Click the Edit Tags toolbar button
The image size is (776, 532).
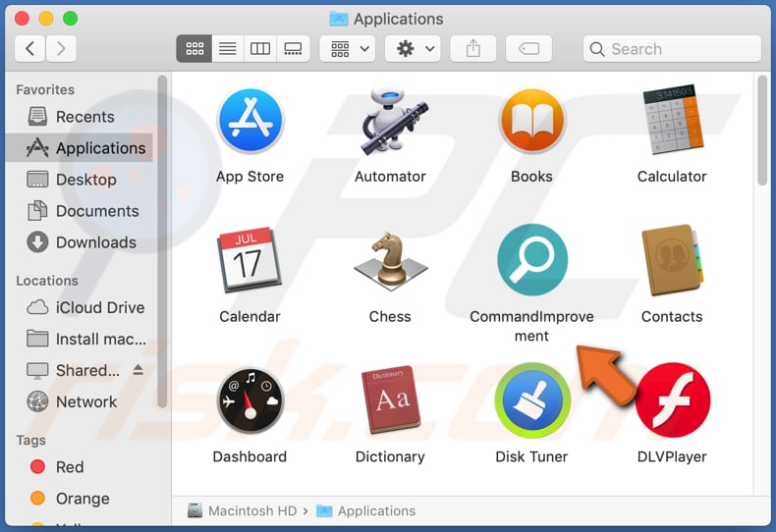pos(528,48)
